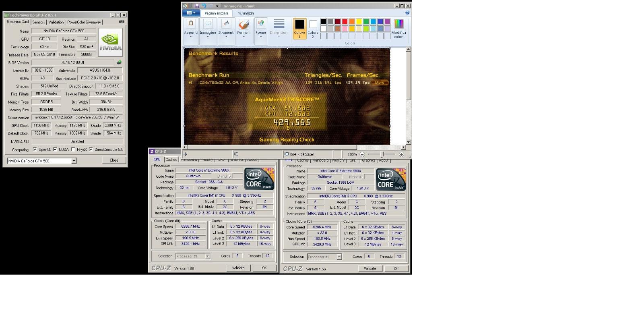Click the GPU-Z screenshot camera icon
This screenshot has width=644, height=332.
(x=122, y=22)
